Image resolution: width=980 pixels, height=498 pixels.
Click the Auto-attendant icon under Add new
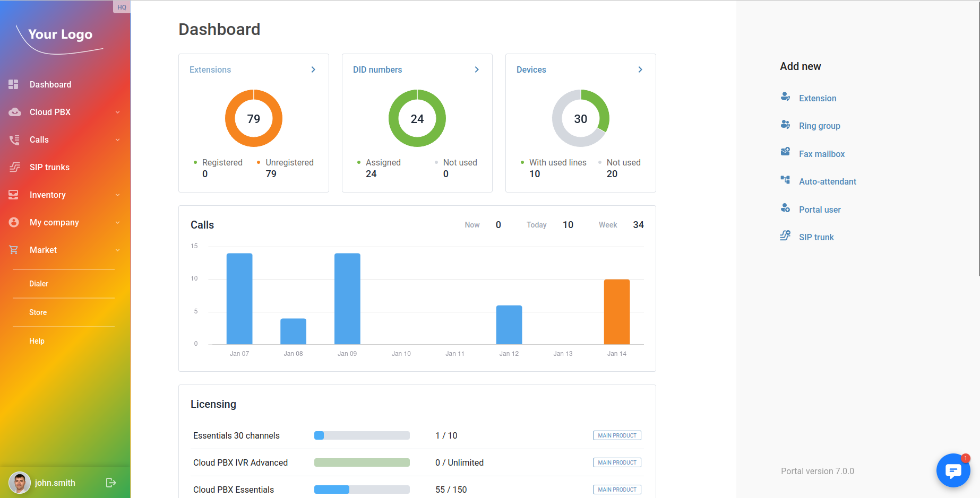[785, 180]
